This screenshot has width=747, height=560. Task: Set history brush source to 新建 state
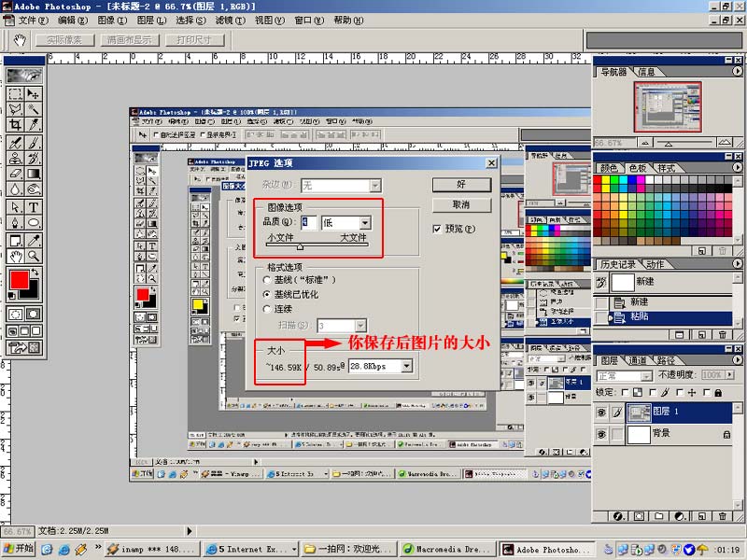pos(601,301)
